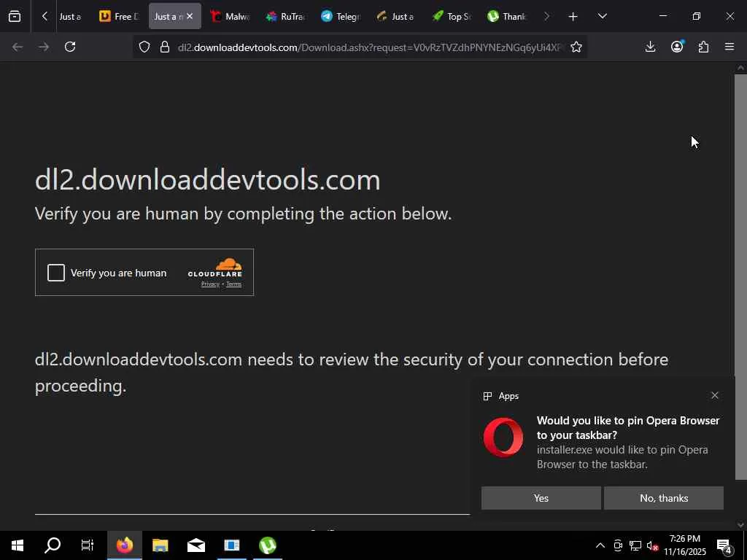
Task: Switch to the Free D tab
Action: [119, 16]
